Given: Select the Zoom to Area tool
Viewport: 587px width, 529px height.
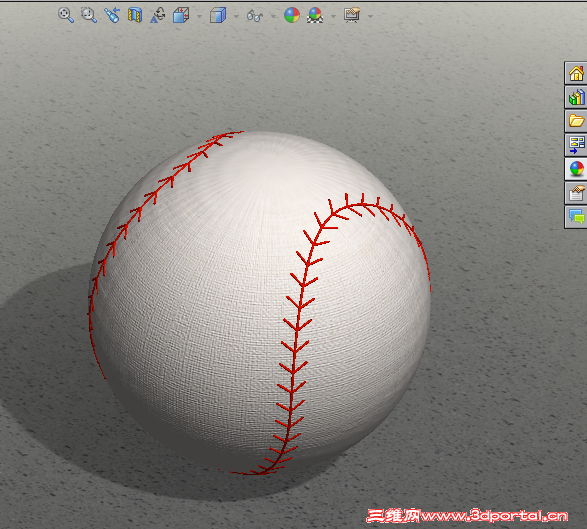Looking at the screenshot, I should [89, 15].
